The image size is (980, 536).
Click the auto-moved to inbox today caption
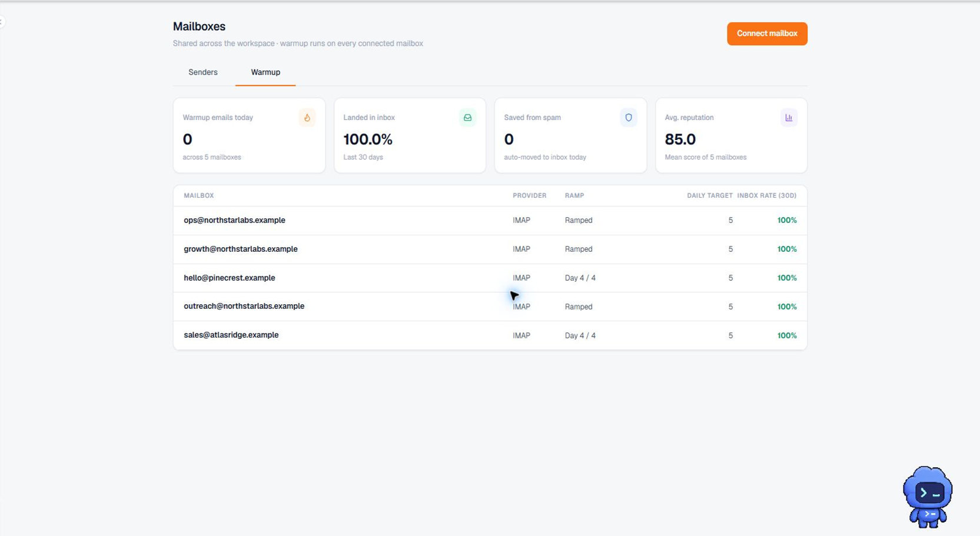coord(545,157)
